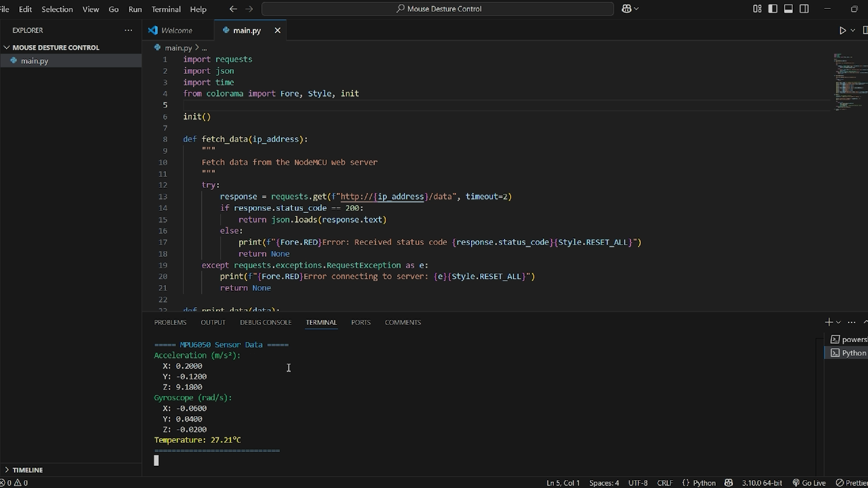
Task: Switch to COMMENTS panel tab
Action: pyautogui.click(x=403, y=322)
